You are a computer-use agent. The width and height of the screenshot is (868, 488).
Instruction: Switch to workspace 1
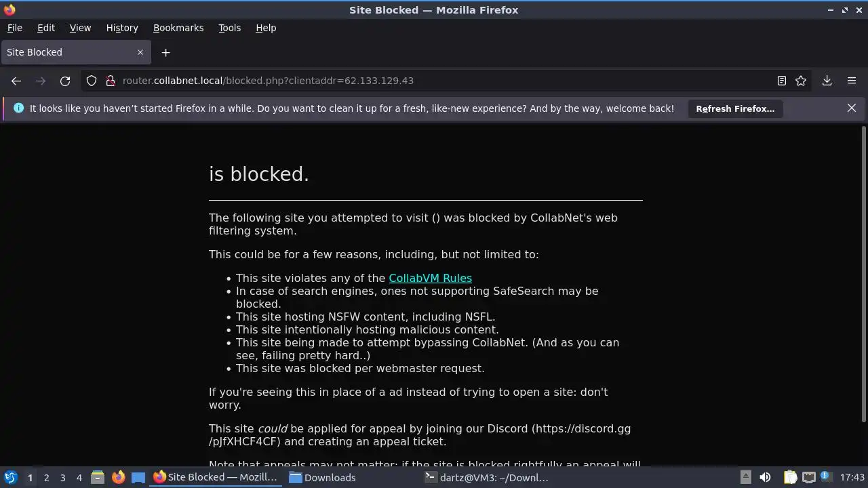tap(30, 478)
